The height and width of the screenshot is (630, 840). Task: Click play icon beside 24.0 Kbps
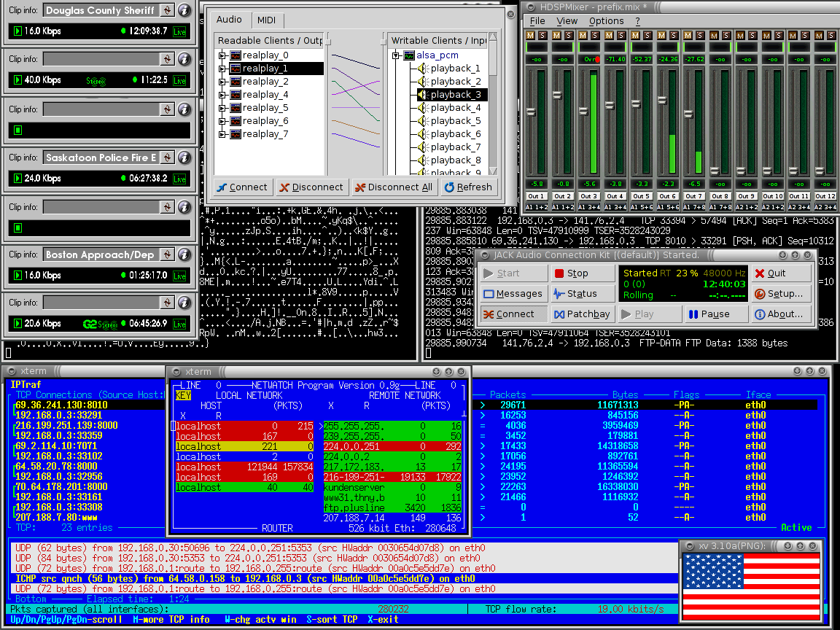(17, 179)
